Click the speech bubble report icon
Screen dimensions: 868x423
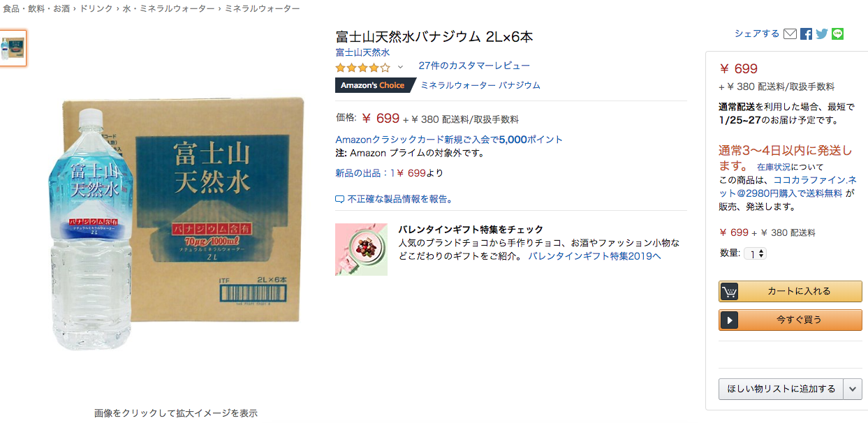point(340,200)
